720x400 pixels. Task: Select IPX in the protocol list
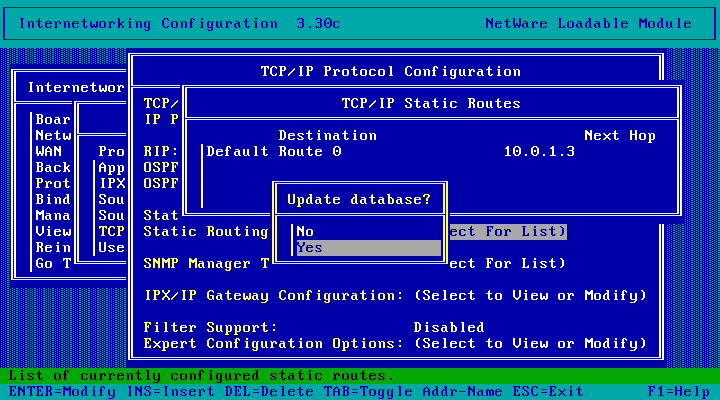(x=112, y=183)
